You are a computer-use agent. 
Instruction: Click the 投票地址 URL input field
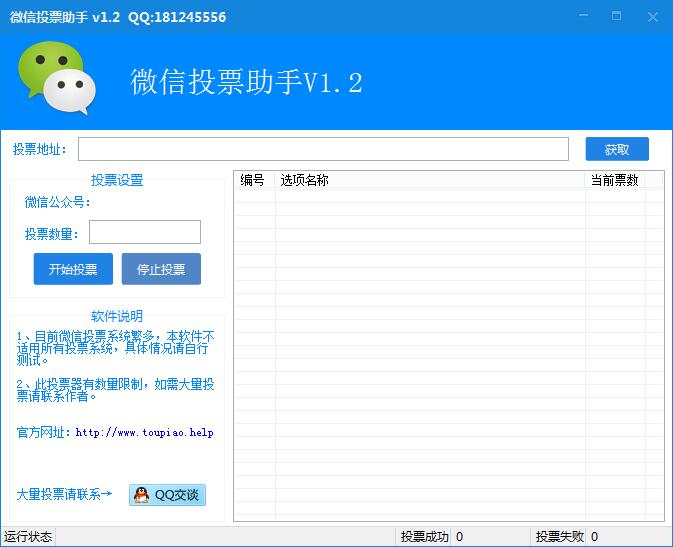(x=323, y=149)
